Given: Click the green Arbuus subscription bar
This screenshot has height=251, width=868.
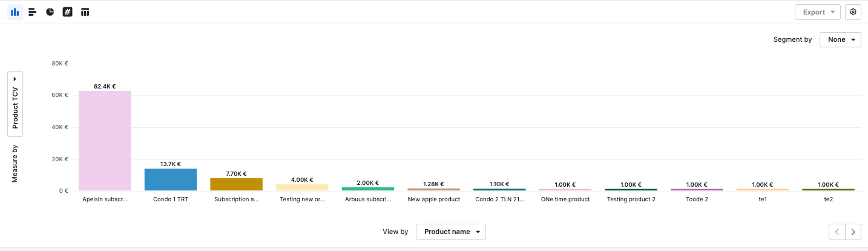Looking at the screenshot, I should (x=368, y=189).
